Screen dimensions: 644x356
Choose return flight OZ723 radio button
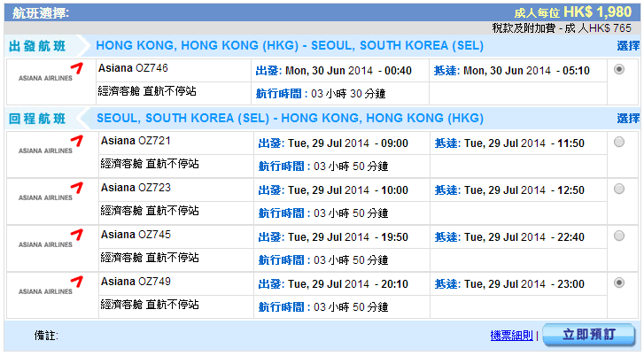(618, 188)
